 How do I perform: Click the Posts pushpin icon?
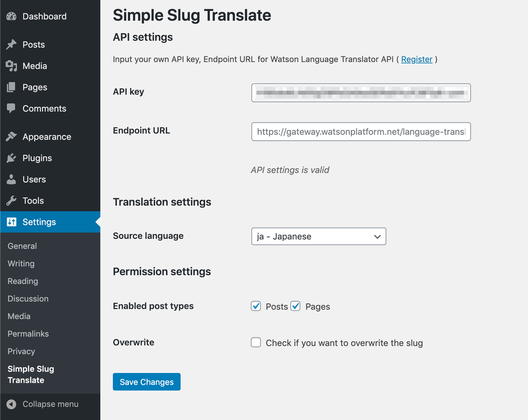(11, 44)
